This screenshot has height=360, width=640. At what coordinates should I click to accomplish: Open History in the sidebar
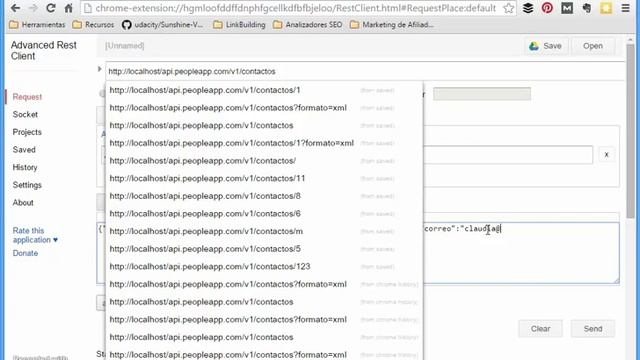[x=25, y=167]
